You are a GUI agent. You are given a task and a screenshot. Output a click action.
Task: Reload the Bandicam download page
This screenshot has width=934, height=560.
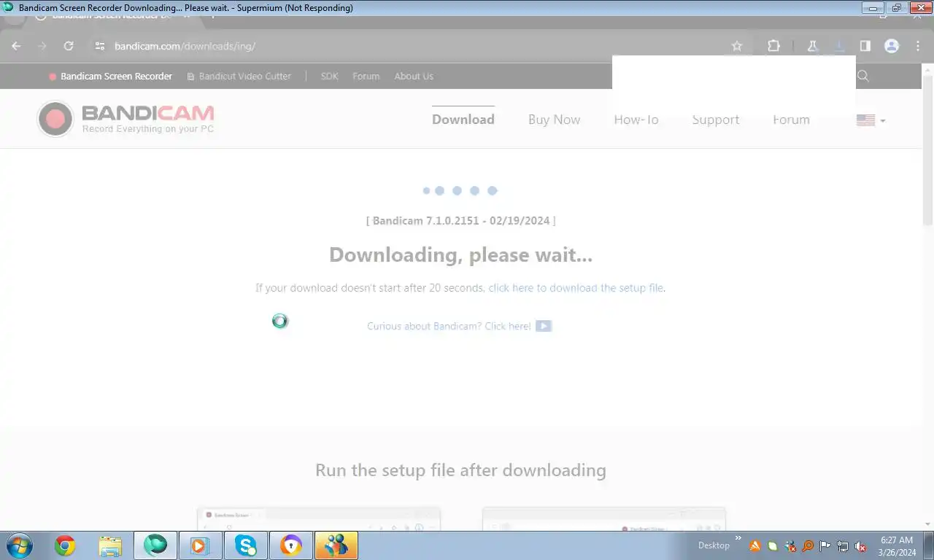(x=69, y=46)
